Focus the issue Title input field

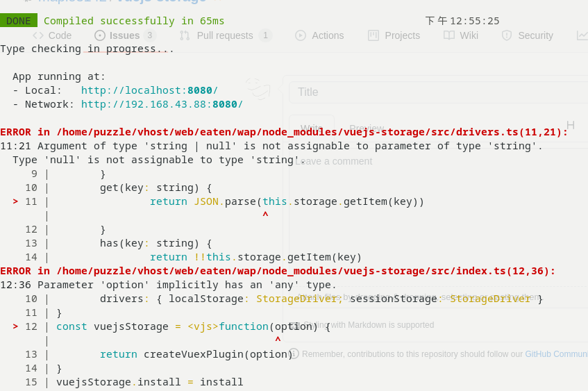click(438, 92)
